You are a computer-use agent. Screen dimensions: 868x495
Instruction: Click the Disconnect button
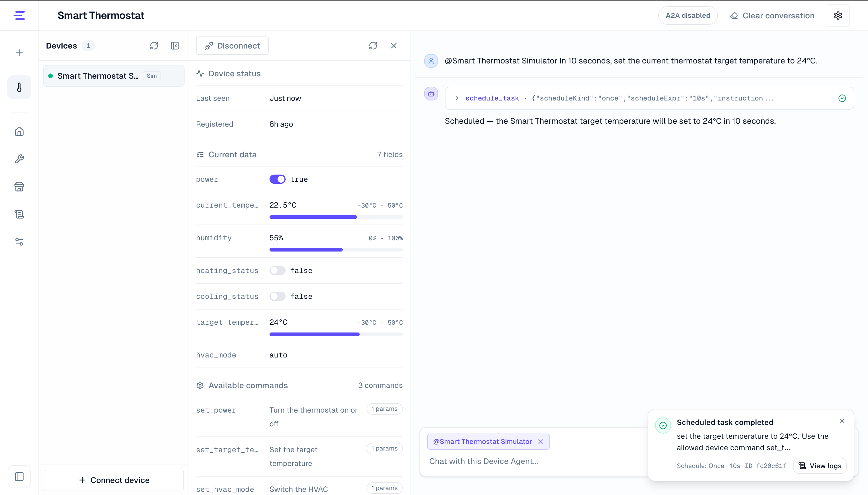coord(232,46)
